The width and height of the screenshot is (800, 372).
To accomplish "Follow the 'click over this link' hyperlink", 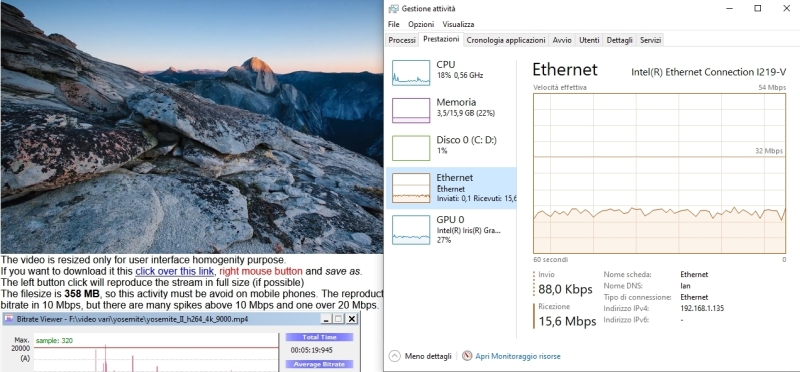I will (x=174, y=271).
